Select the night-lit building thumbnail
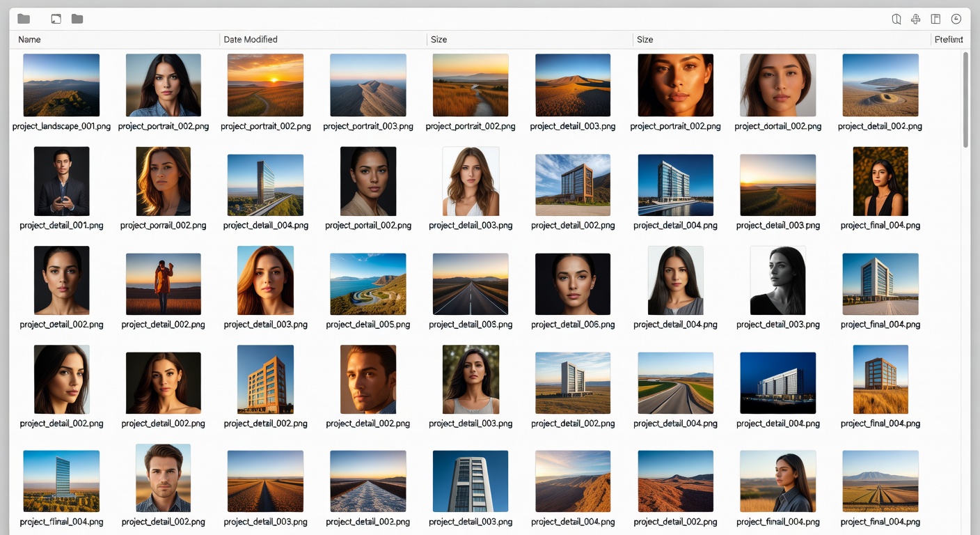This screenshot has width=980, height=535. point(778,383)
